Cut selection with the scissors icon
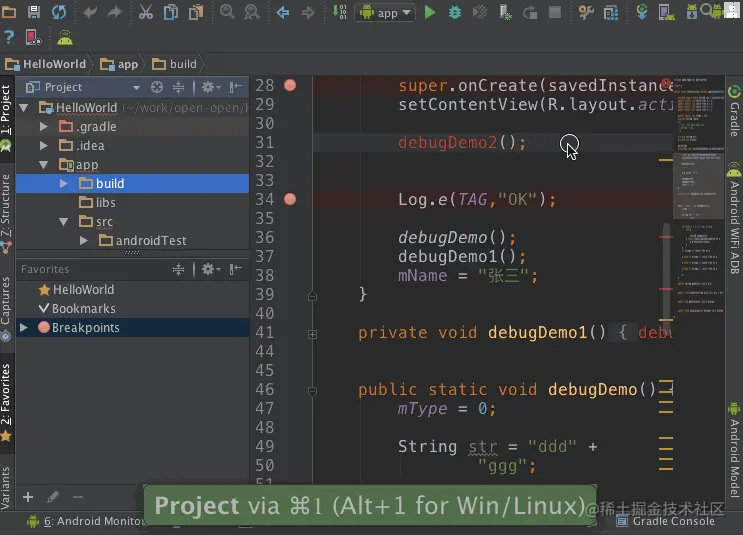 (x=145, y=12)
